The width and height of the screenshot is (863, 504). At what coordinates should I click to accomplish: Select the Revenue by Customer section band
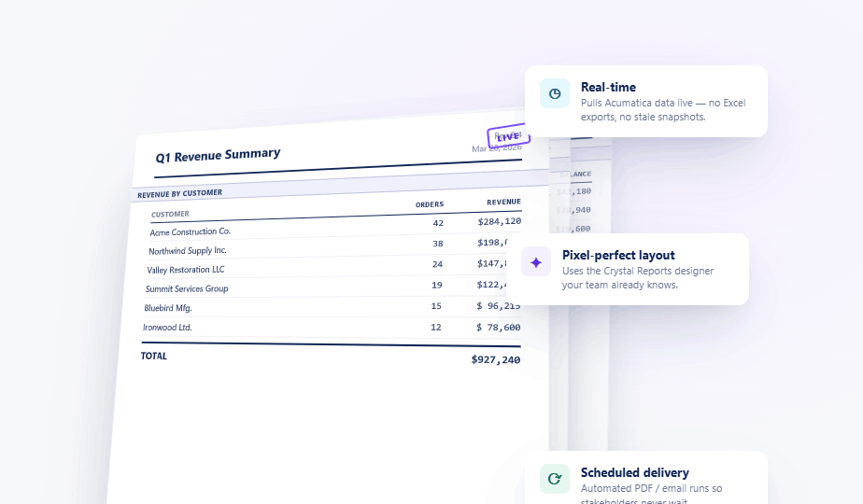click(x=181, y=193)
